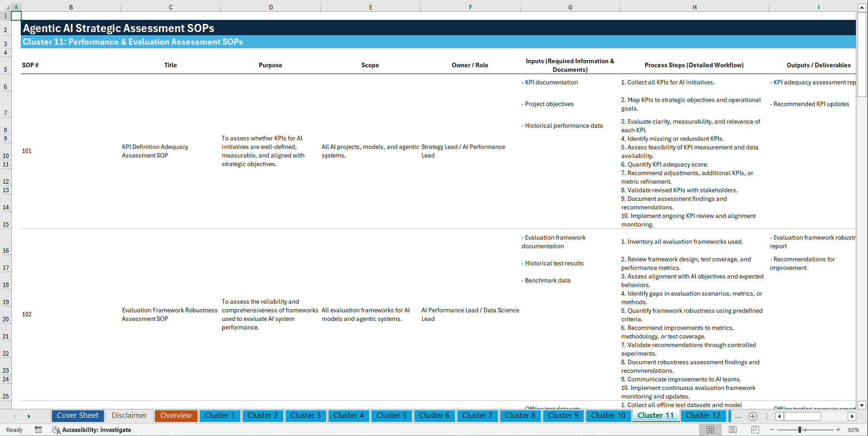Viewport: 868px width, 436px height.
Task: Zoom in with the plus icon
Action: (839, 430)
